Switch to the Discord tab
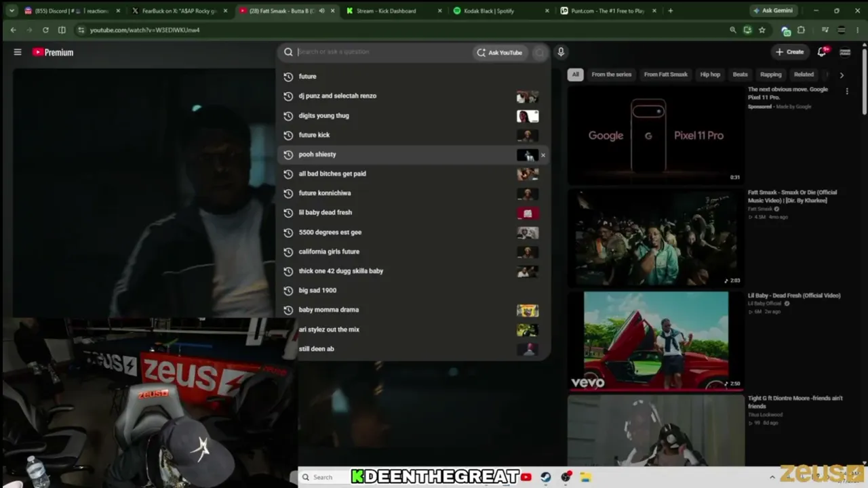Image resolution: width=868 pixels, height=488 pixels. pos(71,11)
